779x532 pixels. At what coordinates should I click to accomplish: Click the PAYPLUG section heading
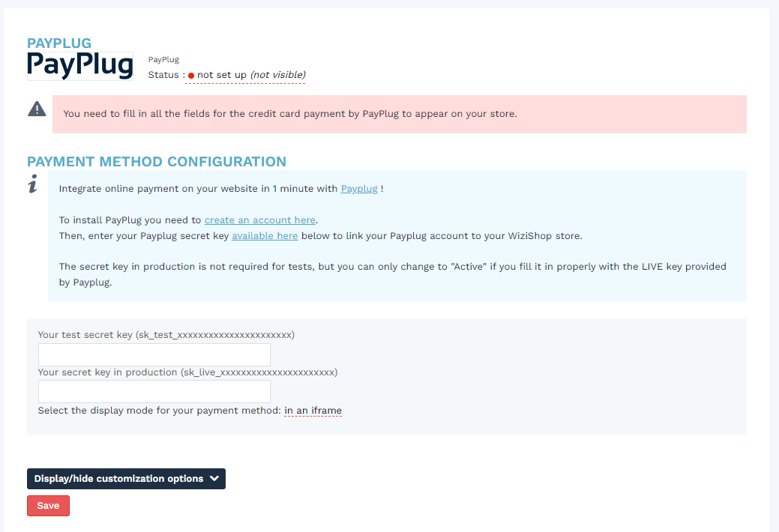59,43
